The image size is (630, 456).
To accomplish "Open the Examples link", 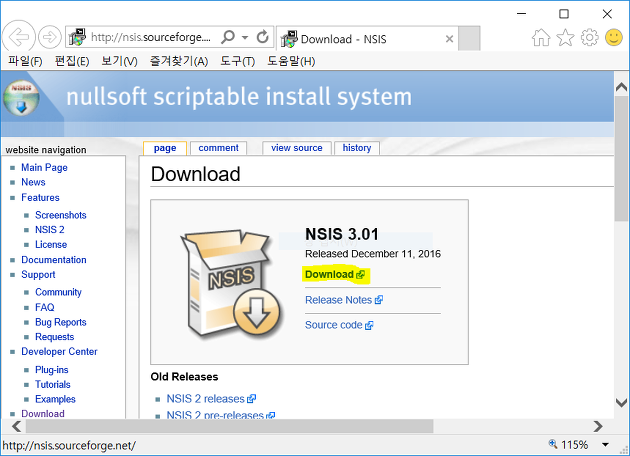I will [55, 399].
